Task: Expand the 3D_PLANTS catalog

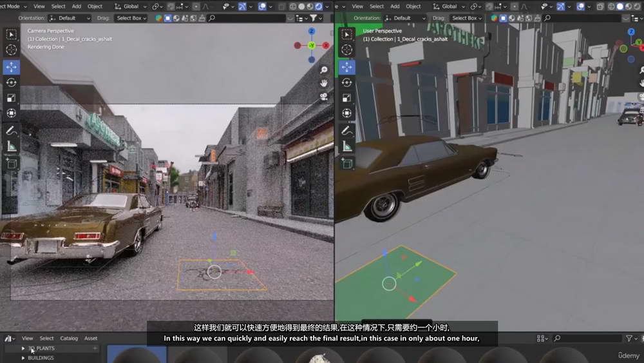Action: point(23,348)
